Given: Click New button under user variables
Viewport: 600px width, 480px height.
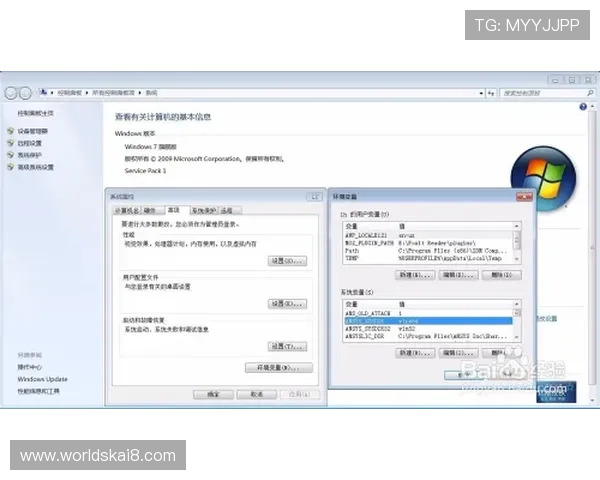Looking at the screenshot, I should [416, 274].
